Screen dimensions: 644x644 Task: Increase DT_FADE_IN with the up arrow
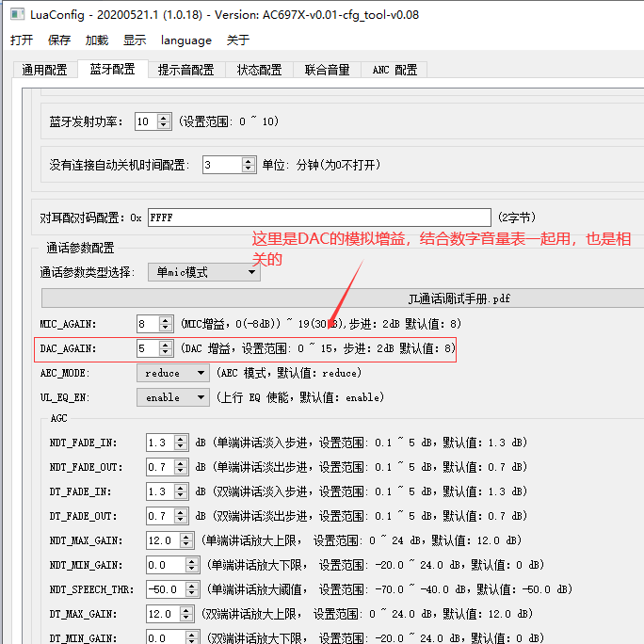click(181, 488)
